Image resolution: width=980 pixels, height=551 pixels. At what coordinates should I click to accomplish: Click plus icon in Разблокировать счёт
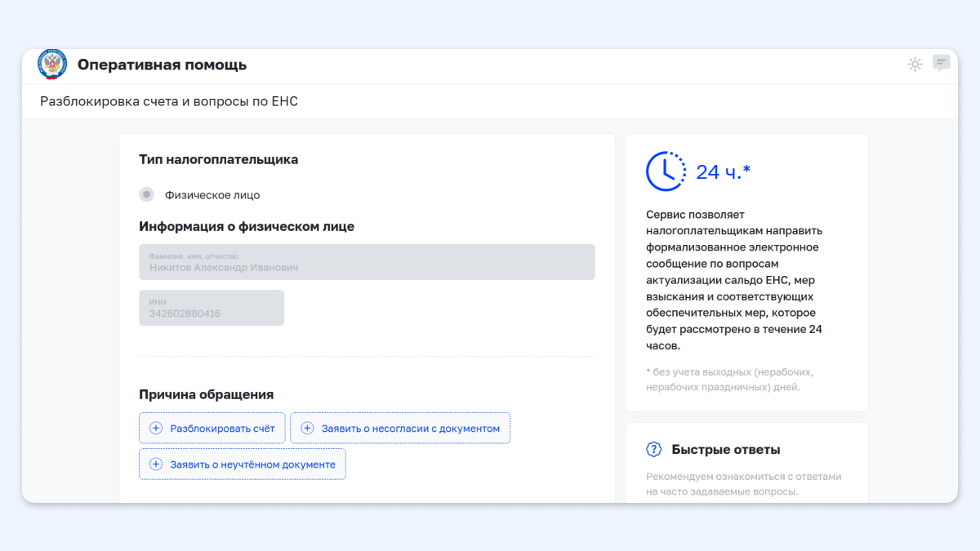click(156, 429)
